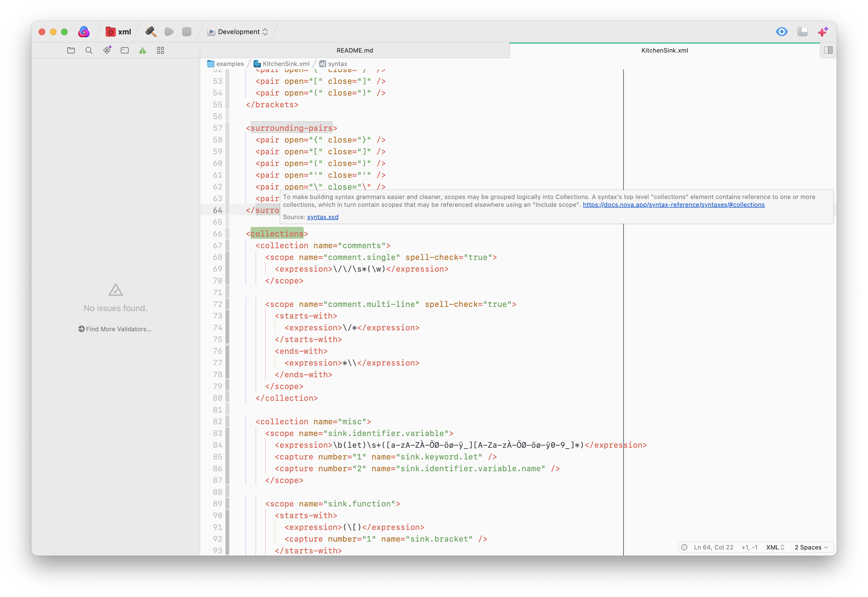Toggle the editor split pane icon
This screenshot has height=597, width=868.
point(828,50)
